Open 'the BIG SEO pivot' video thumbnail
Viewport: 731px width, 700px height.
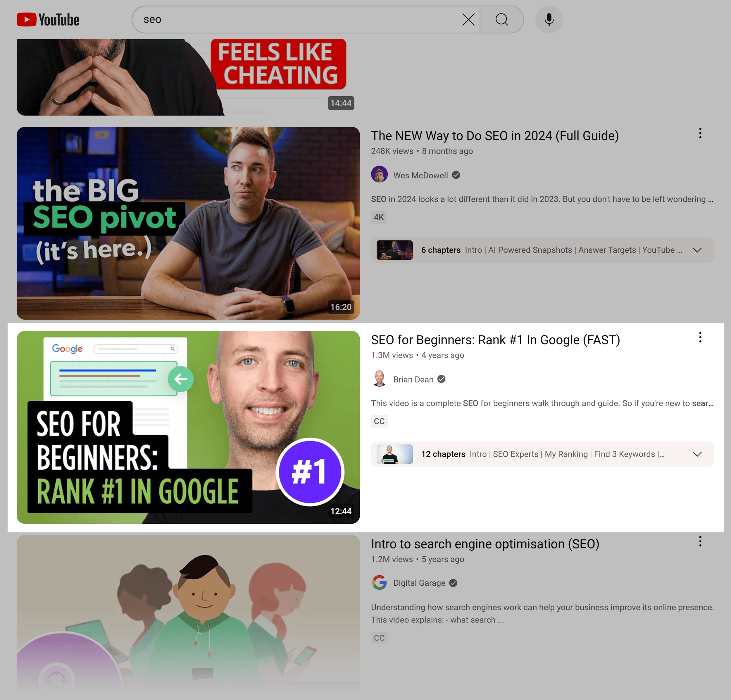pos(188,223)
